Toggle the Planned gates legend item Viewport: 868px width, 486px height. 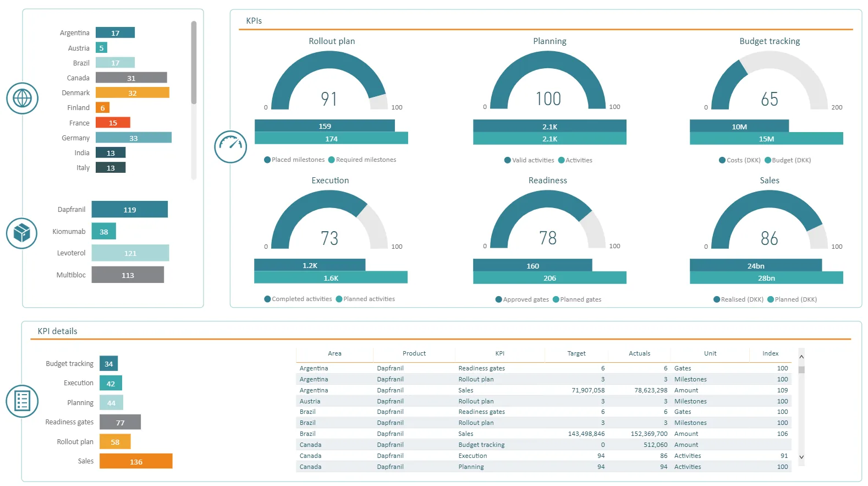tap(577, 299)
